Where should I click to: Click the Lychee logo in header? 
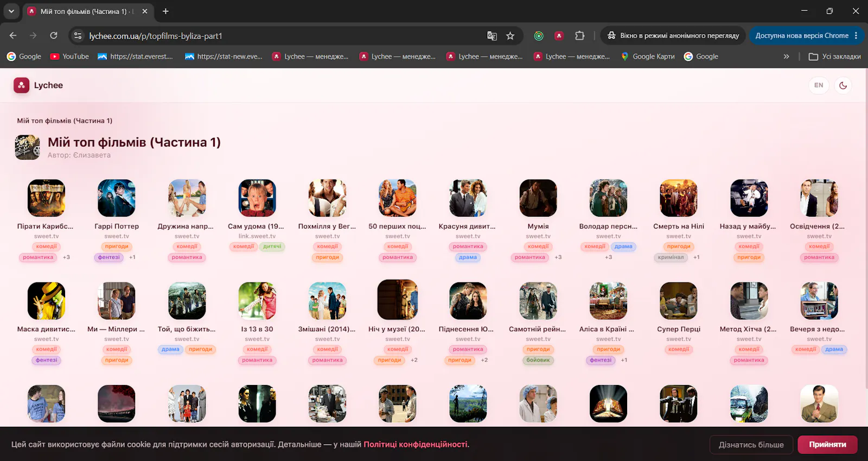tap(39, 85)
